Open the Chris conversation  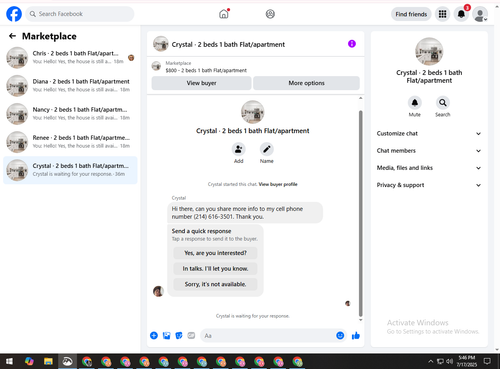coord(70,57)
